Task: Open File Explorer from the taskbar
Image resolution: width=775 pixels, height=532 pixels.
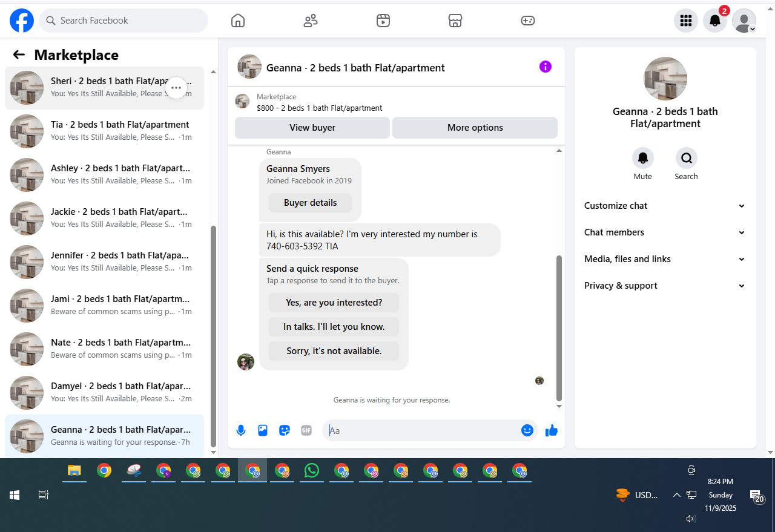Action: coord(74,470)
